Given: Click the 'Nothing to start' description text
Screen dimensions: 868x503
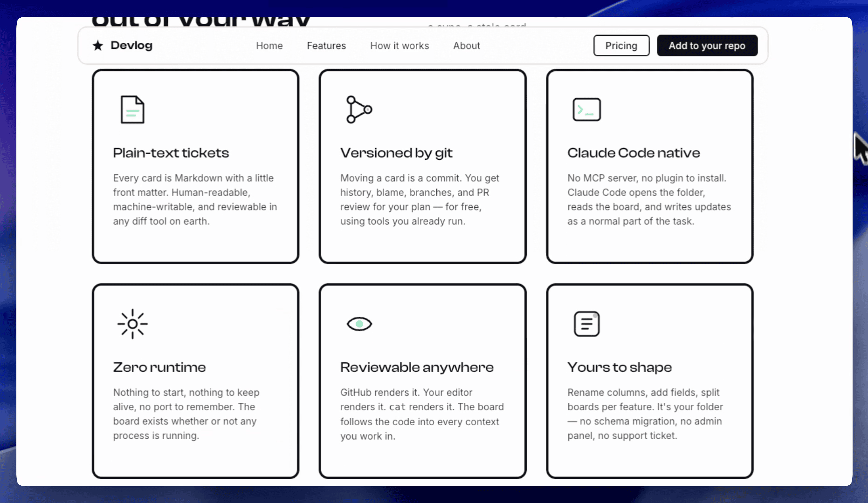Looking at the screenshot, I should (186, 414).
